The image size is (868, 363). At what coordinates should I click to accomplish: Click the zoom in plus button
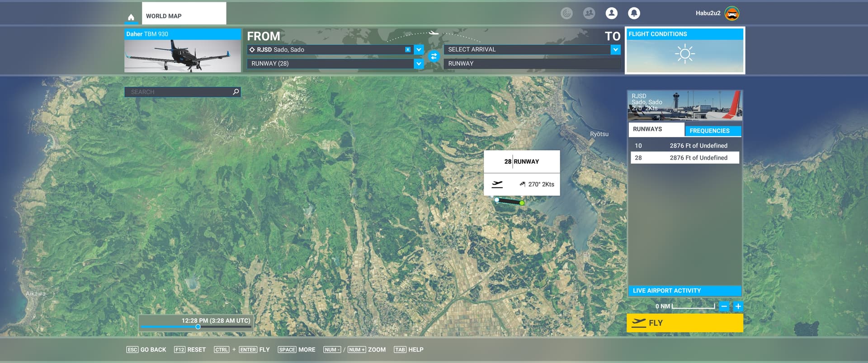pyautogui.click(x=738, y=307)
